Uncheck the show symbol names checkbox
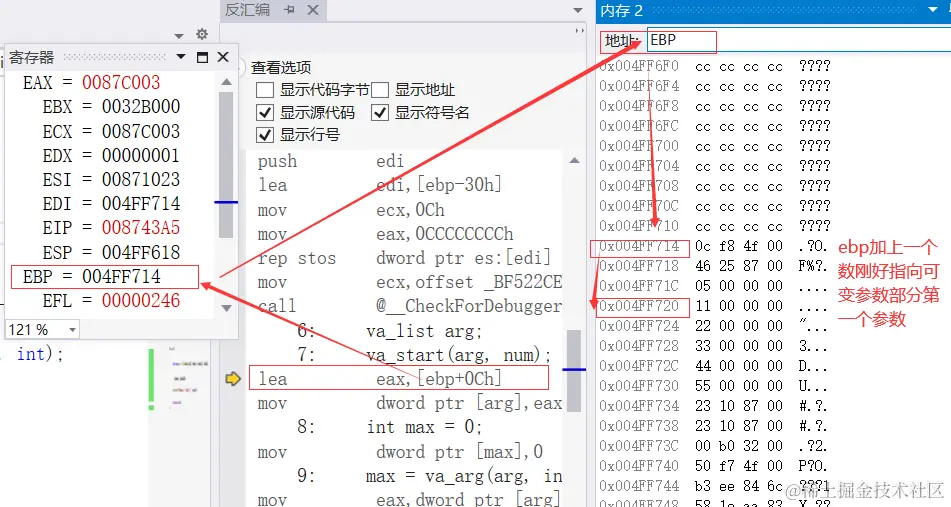 point(380,112)
